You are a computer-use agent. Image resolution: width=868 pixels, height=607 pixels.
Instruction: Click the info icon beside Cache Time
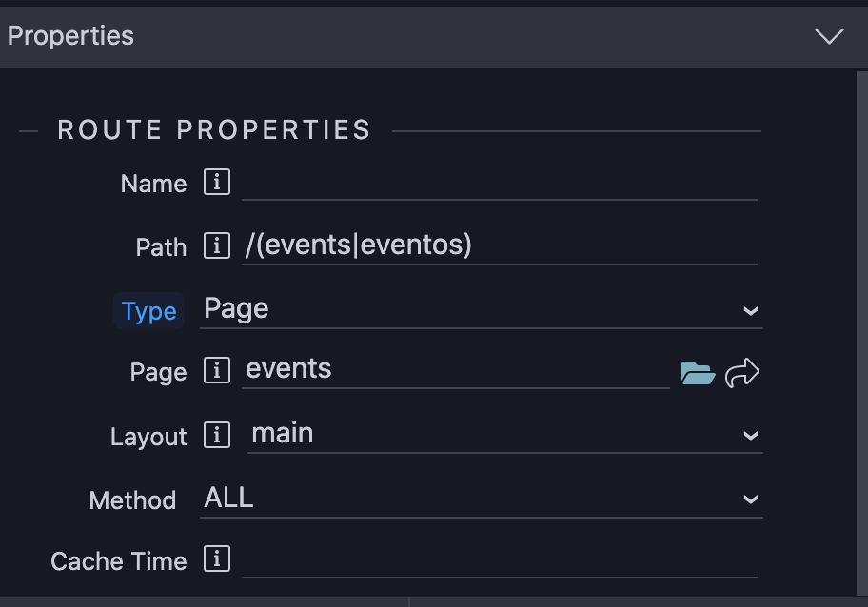[217, 558]
